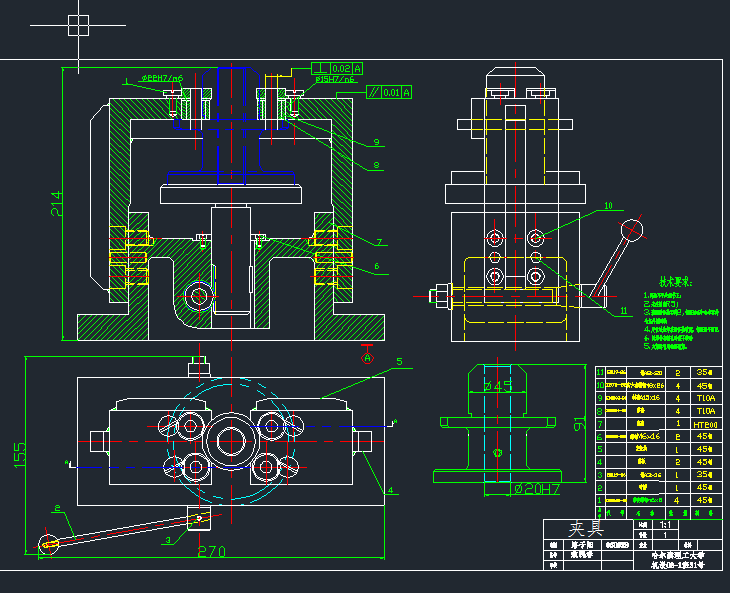Select the T10A material cell in the item 9 row

705,398
